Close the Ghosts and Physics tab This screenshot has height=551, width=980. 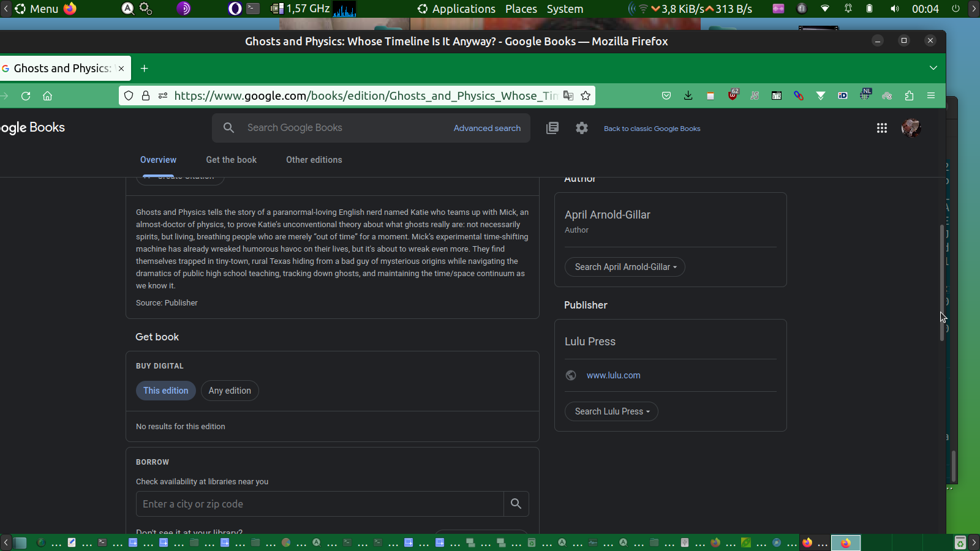coord(121,69)
